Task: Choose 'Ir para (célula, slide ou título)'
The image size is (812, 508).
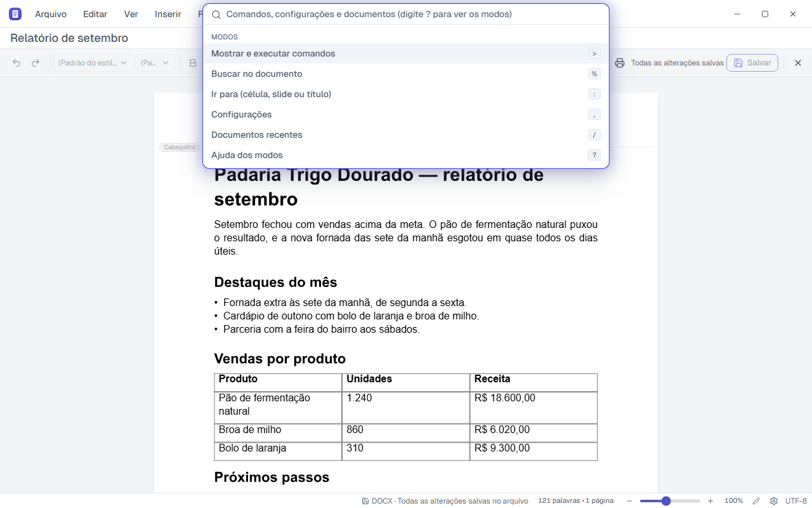Action: 406,94
